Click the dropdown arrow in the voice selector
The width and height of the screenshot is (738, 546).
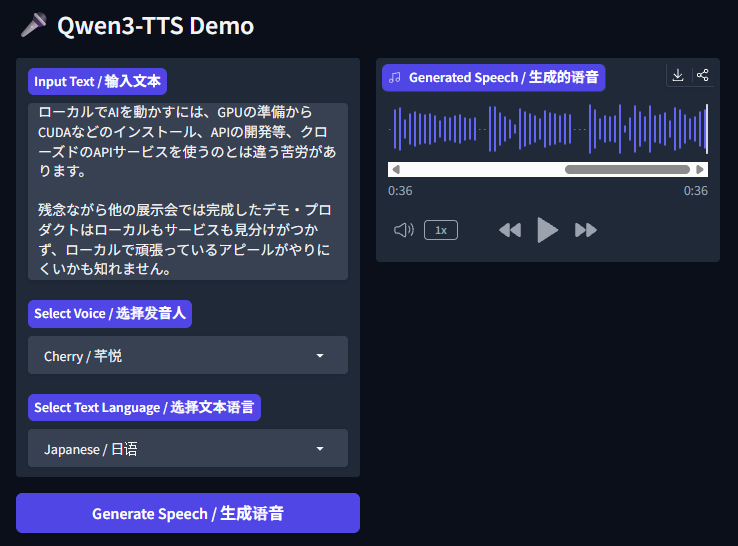coord(320,356)
